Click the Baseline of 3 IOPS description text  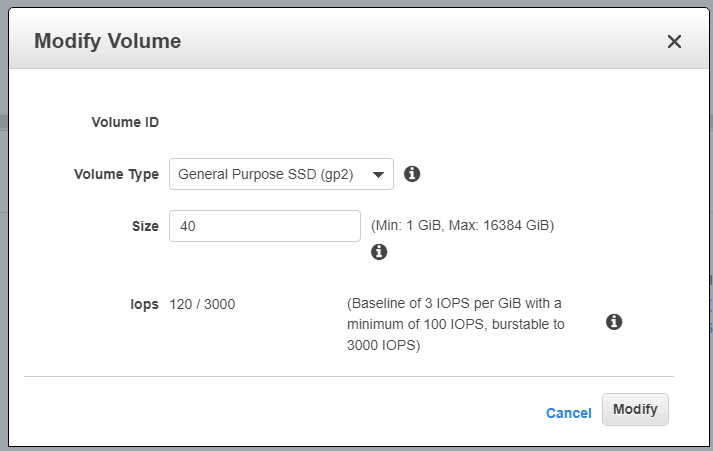[456, 324]
